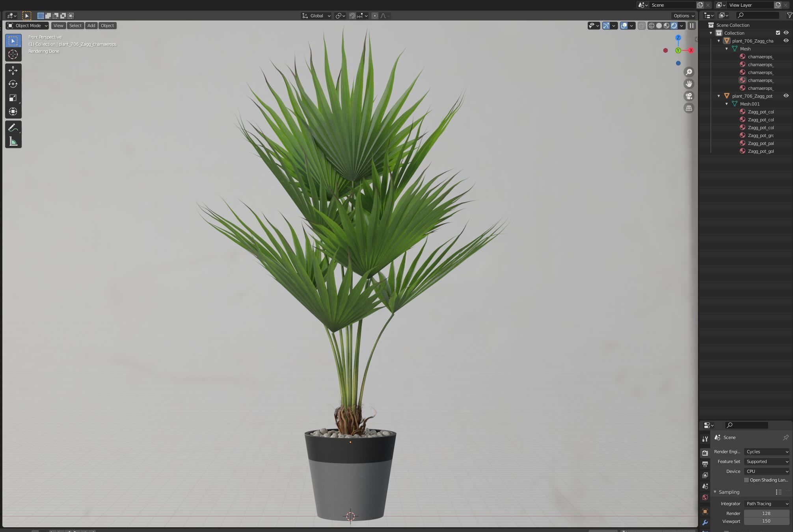The height and width of the screenshot is (532, 793).
Task: Hide the plant_706_Zagg_pot object
Action: point(786,96)
